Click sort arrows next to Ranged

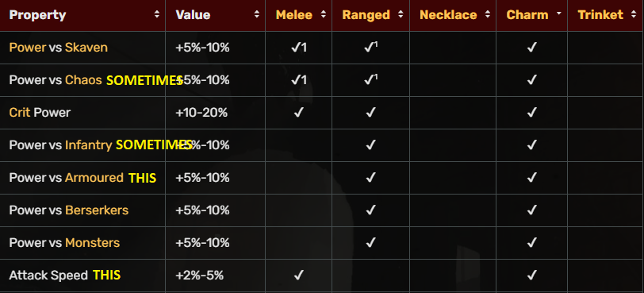[x=401, y=15]
